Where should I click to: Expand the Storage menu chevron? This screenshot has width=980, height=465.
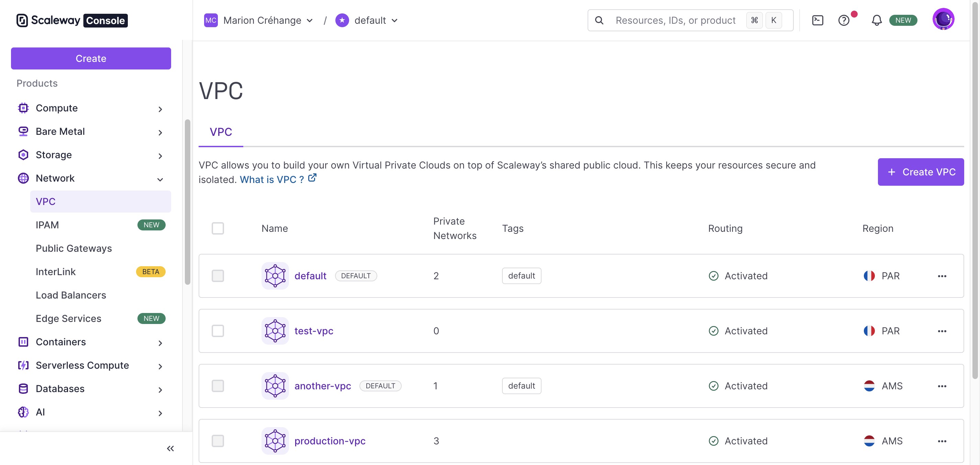point(160,156)
